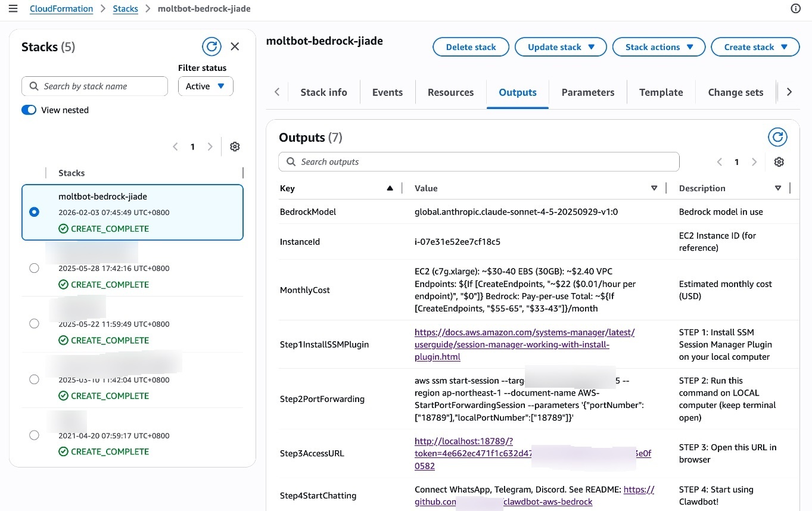Viewport: 812px width, 511px height.
Task: Go to Stacks breadcrumb link
Action: (126, 9)
